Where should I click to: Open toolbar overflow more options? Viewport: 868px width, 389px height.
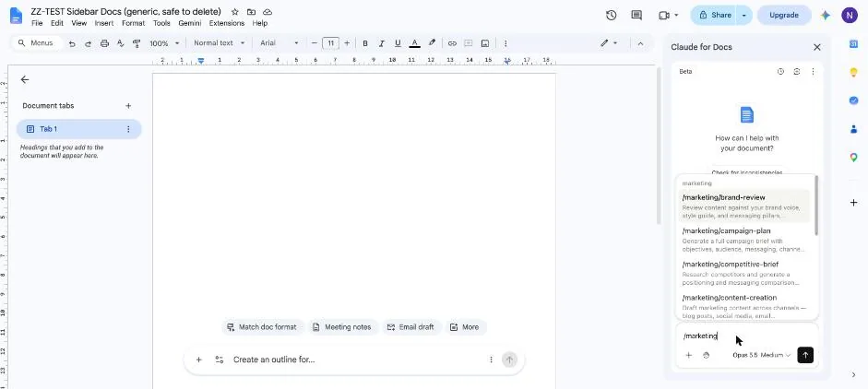click(x=505, y=43)
